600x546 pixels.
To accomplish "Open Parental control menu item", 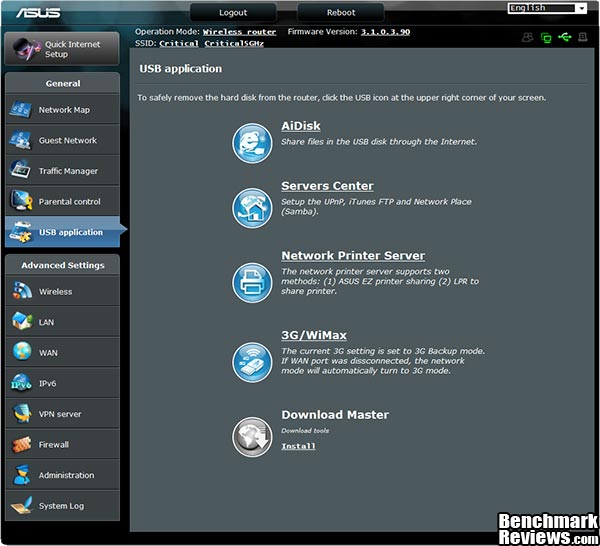I will pyautogui.click(x=62, y=201).
